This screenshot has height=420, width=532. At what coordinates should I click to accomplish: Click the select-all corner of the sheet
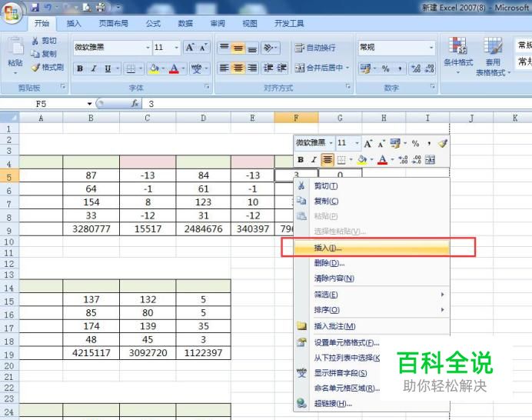click(x=9, y=118)
